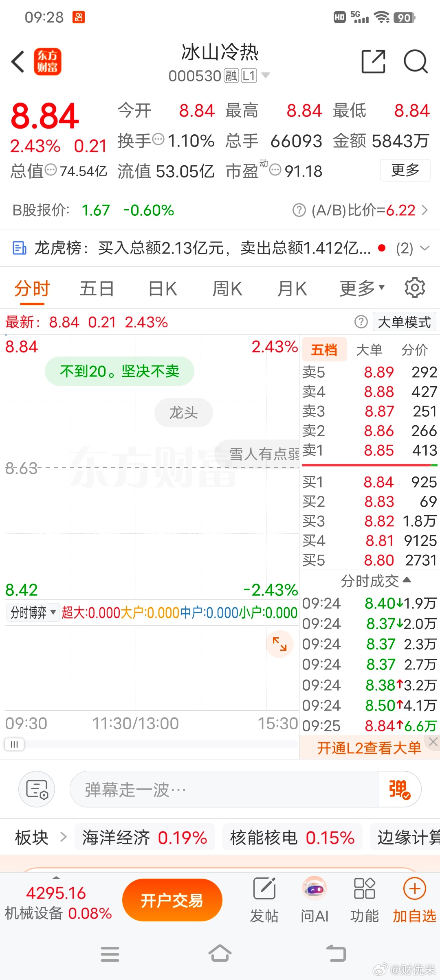Tap the share/export icon
Viewport: 440px width, 980px height.
coord(374,62)
